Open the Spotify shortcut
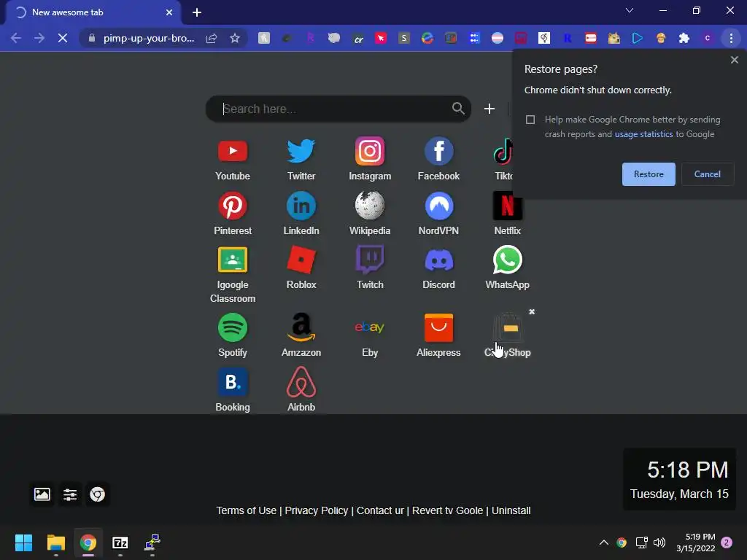Viewport: 747px width, 560px height. [233, 335]
